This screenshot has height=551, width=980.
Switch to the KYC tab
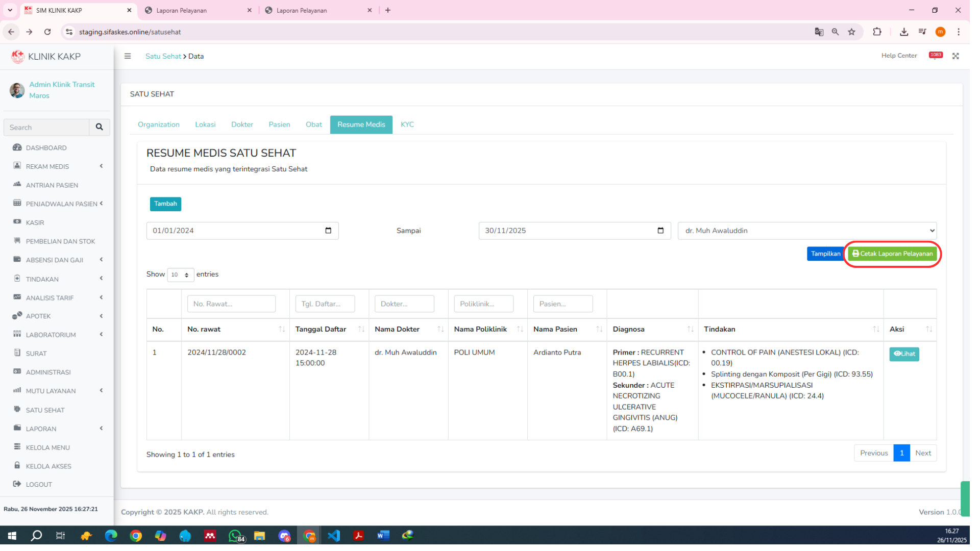tap(407, 125)
